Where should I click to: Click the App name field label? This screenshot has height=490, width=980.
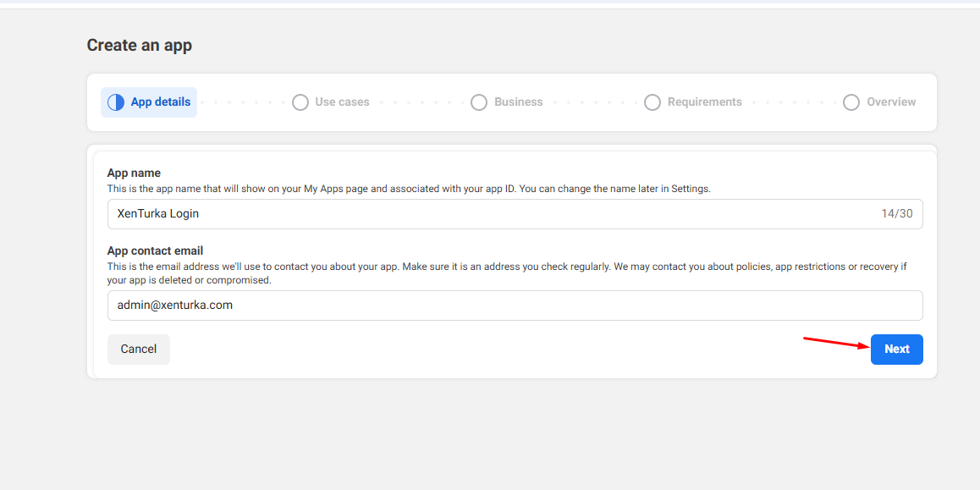[x=134, y=173]
